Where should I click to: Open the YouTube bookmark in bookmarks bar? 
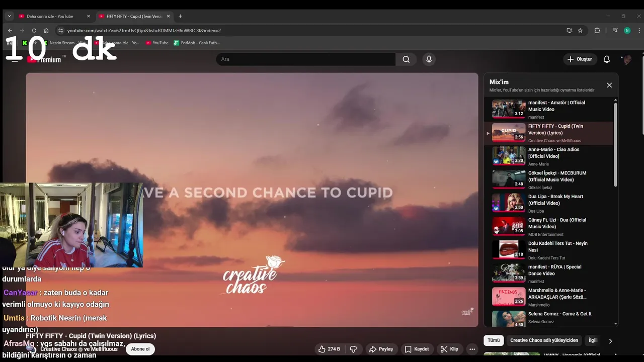(157, 43)
